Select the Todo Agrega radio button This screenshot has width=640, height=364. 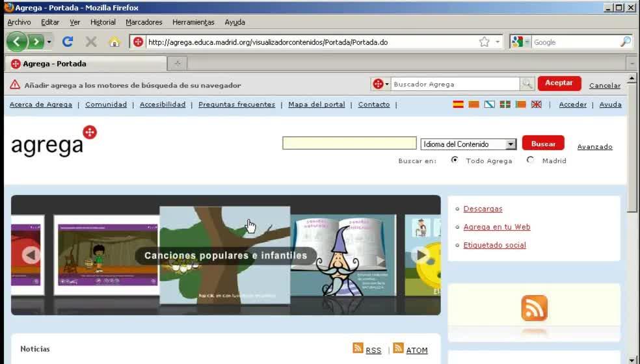(x=454, y=160)
